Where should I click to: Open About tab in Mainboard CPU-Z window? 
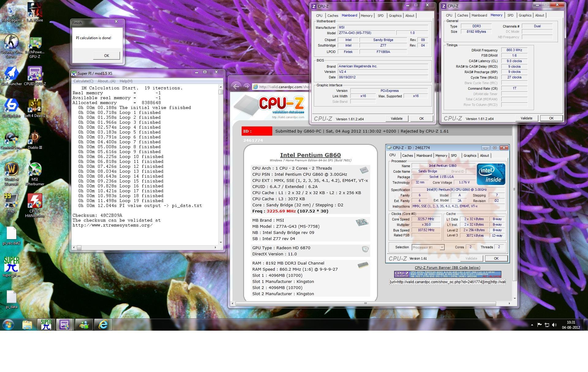(410, 16)
